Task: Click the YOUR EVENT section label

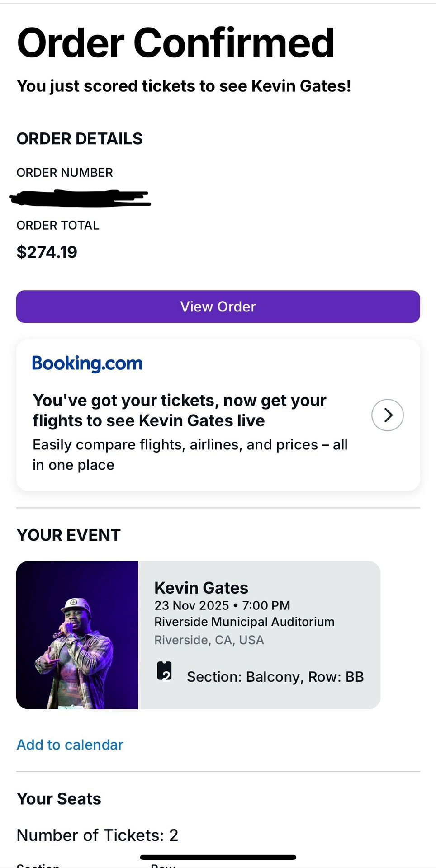Action: tap(68, 535)
